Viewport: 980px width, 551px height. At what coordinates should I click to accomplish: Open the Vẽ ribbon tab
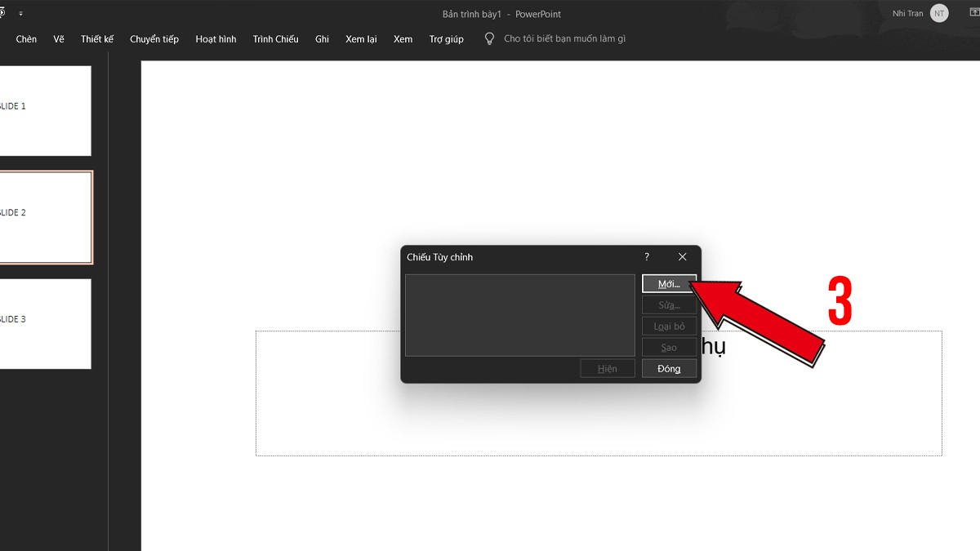click(59, 39)
